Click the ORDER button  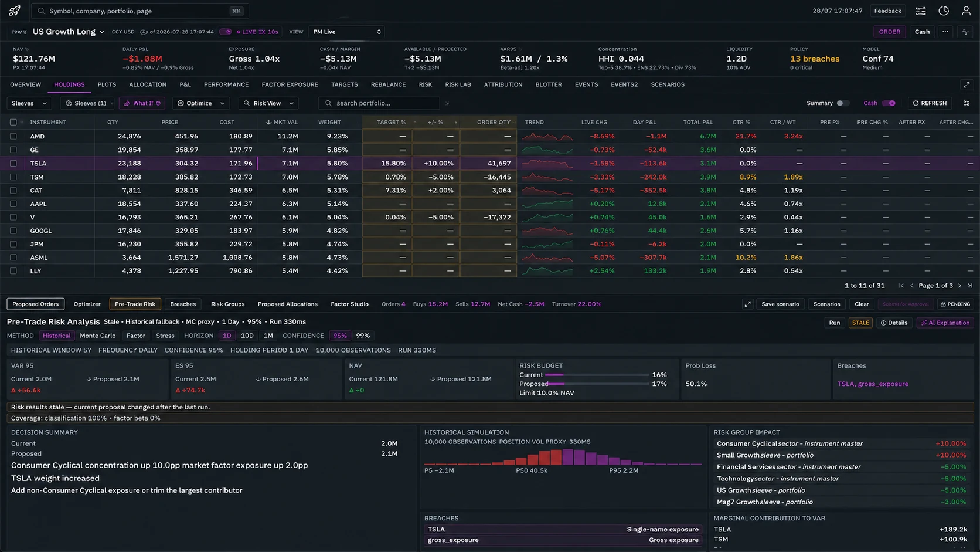(x=889, y=32)
